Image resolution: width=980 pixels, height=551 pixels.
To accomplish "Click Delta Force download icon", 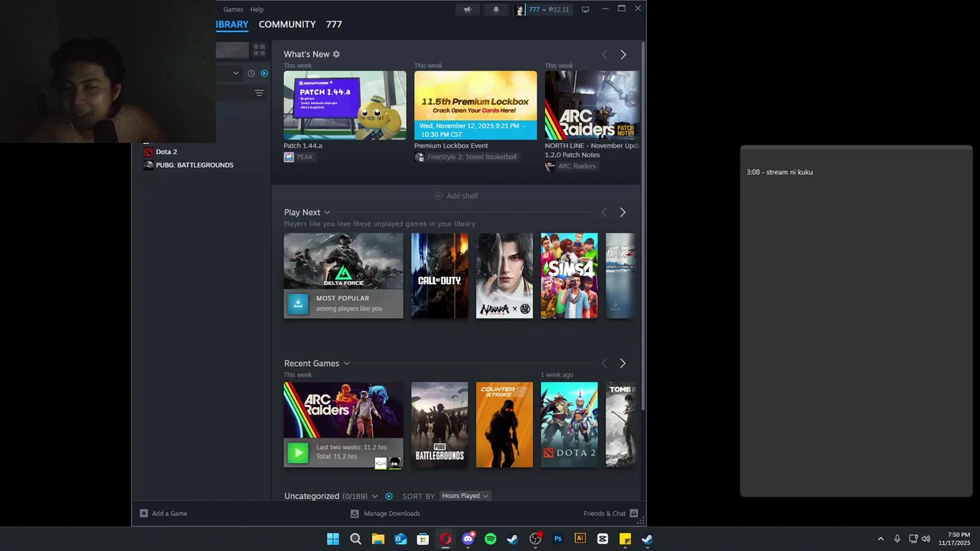I will coord(298,303).
